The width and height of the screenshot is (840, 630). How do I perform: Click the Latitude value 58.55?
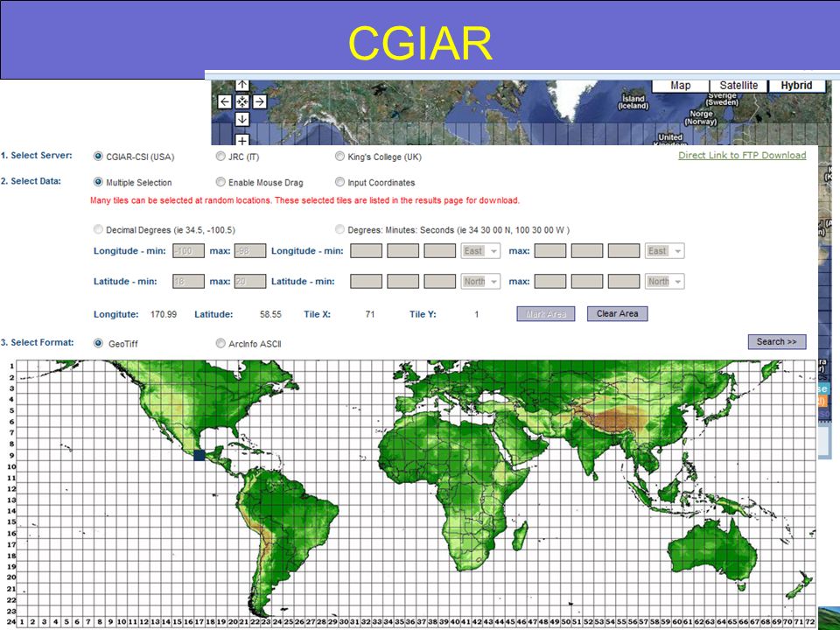click(270, 314)
